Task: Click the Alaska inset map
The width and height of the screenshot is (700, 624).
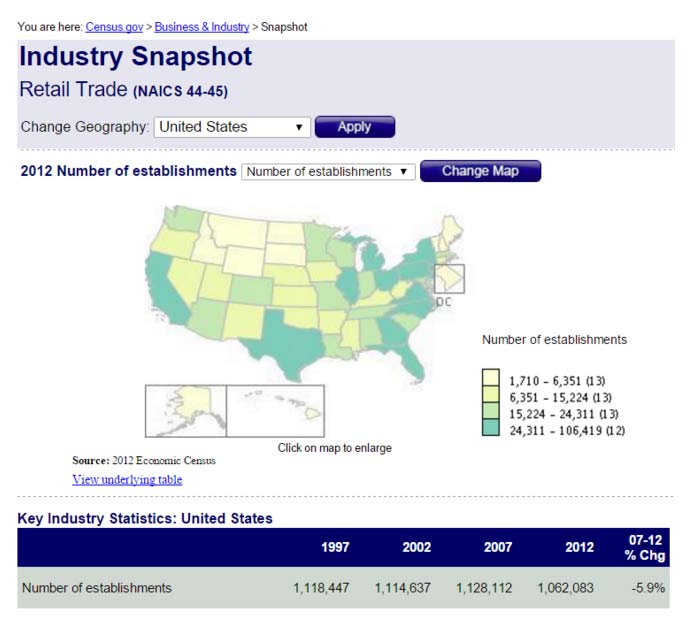Action: point(185,410)
